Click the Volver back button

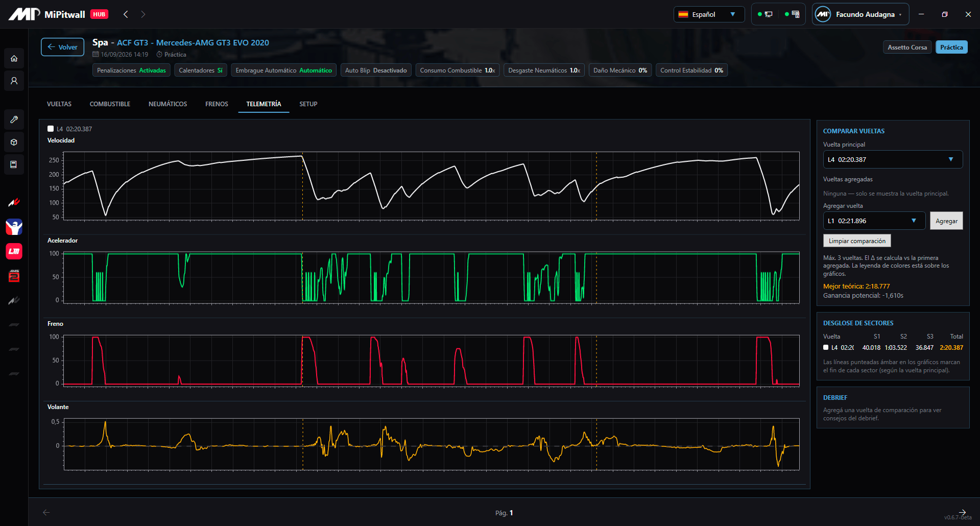coord(62,47)
